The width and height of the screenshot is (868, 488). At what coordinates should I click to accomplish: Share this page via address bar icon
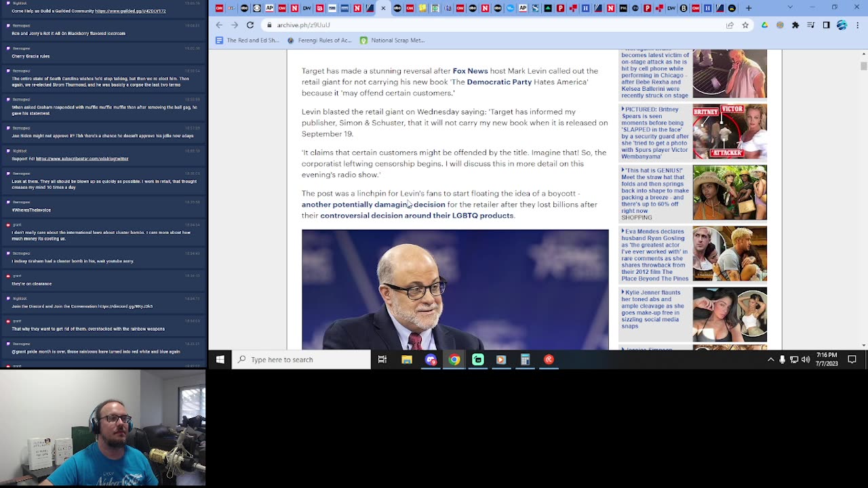pos(730,25)
